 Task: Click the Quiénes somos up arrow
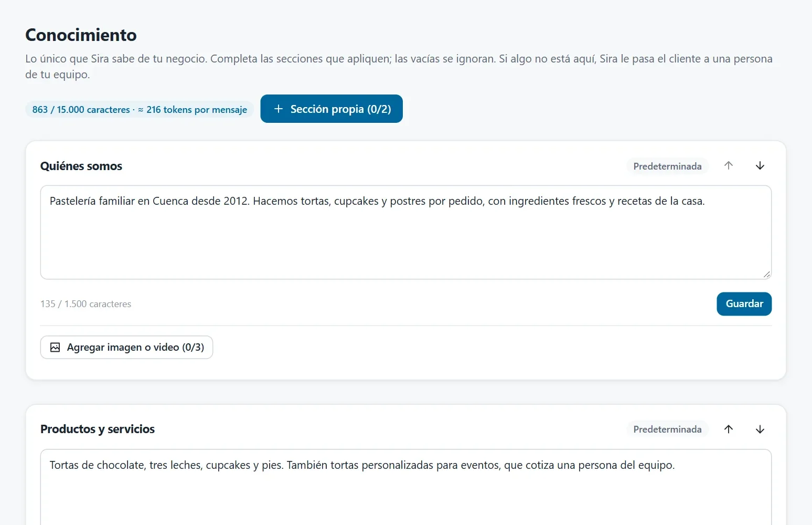tap(729, 166)
